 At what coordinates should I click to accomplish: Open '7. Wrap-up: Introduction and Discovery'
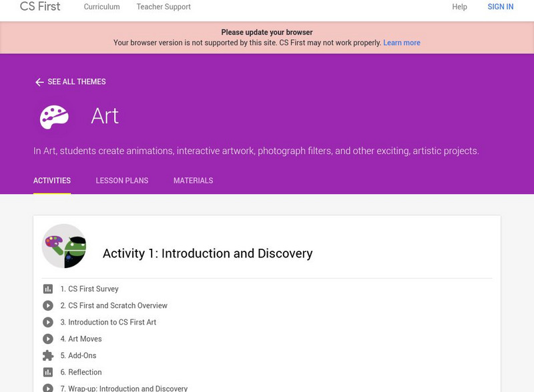[x=124, y=388]
